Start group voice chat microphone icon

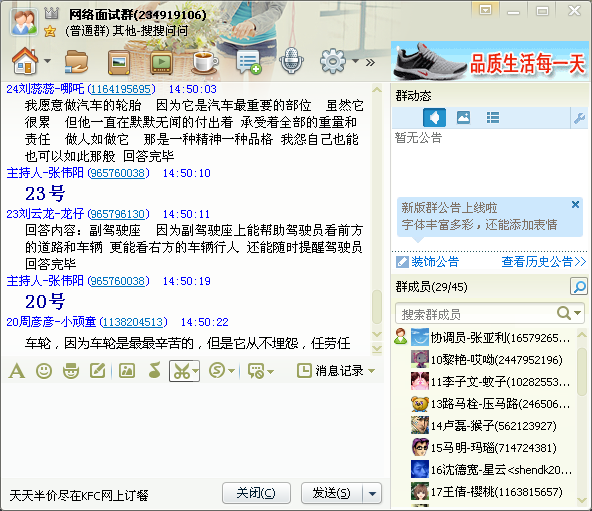point(291,61)
